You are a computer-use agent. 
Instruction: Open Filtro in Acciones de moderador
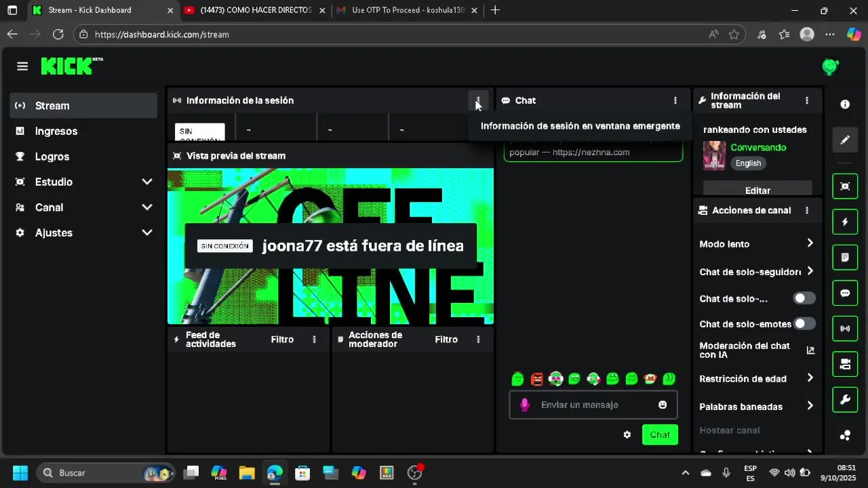(x=446, y=340)
